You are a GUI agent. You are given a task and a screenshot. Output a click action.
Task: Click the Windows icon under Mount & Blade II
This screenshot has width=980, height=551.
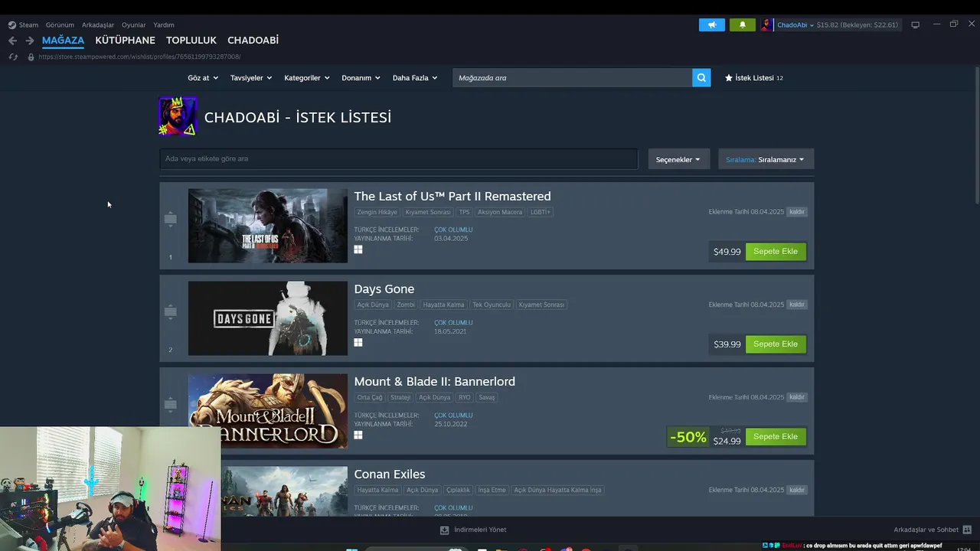tap(358, 435)
